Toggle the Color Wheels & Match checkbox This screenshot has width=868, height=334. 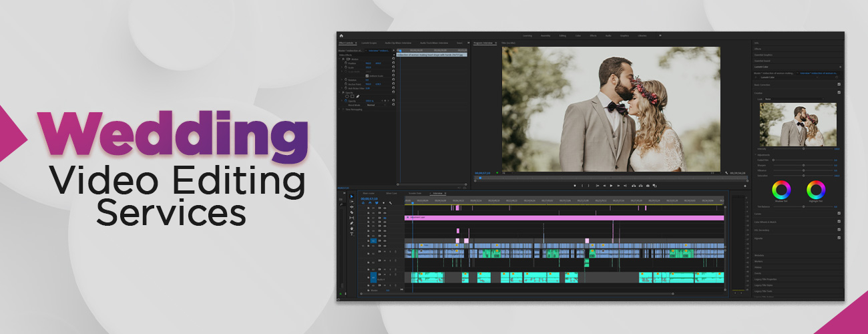pos(839,221)
